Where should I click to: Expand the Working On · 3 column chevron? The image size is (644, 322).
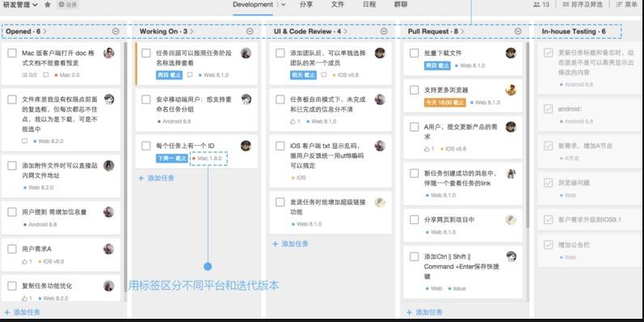click(192, 32)
